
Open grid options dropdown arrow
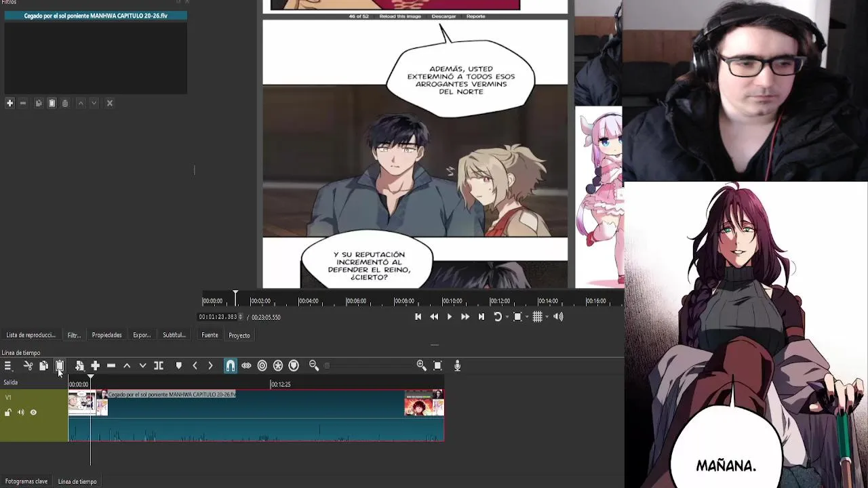(547, 317)
